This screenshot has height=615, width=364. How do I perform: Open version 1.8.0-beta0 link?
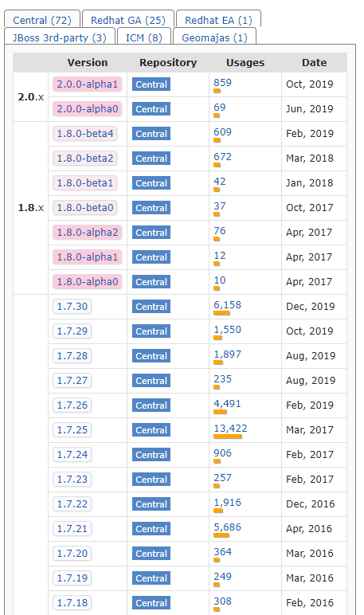pos(84,207)
